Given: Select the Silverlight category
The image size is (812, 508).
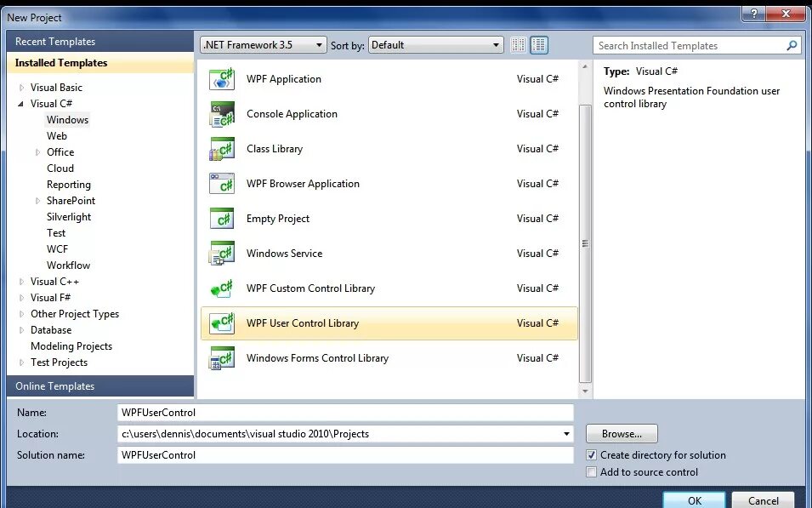Looking at the screenshot, I should point(69,217).
